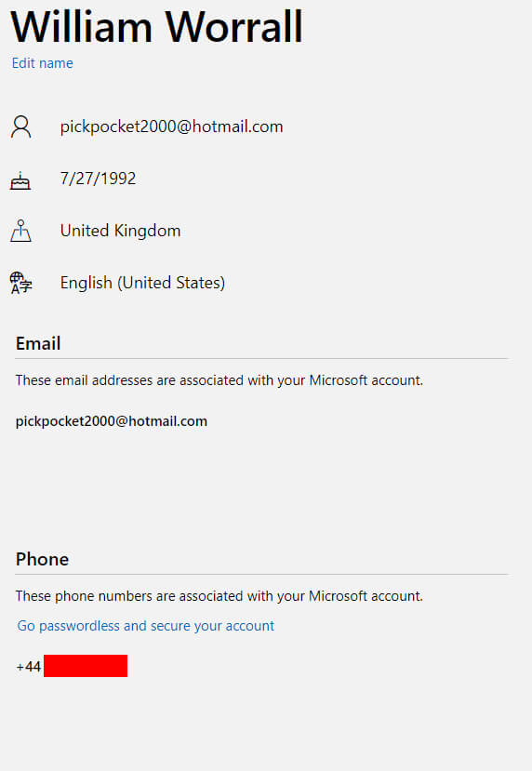Select the pickpocket2000@hotmail.com text beside the person icon
This screenshot has height=771, width=532.
(x=171, y=126)
